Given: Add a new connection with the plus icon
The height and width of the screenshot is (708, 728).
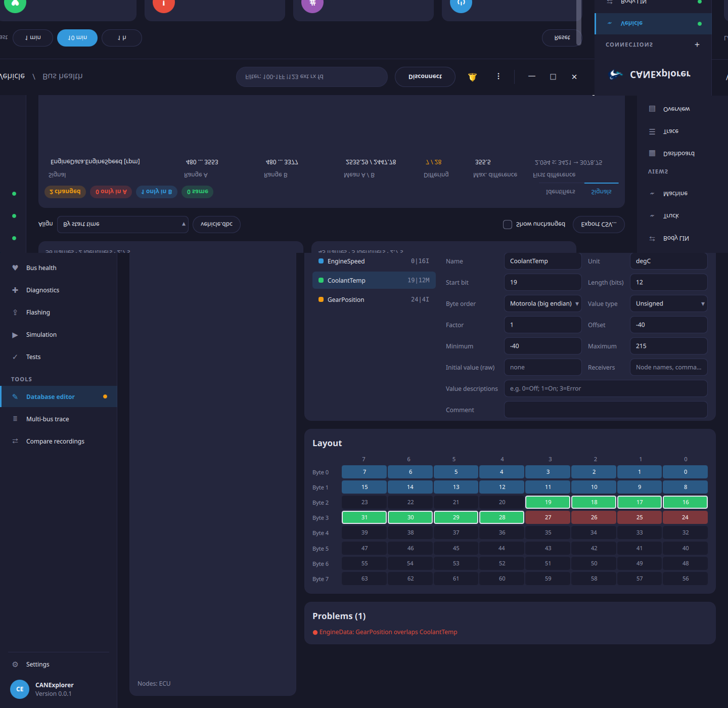Looking at the screenshot, I should coord(697,45).
